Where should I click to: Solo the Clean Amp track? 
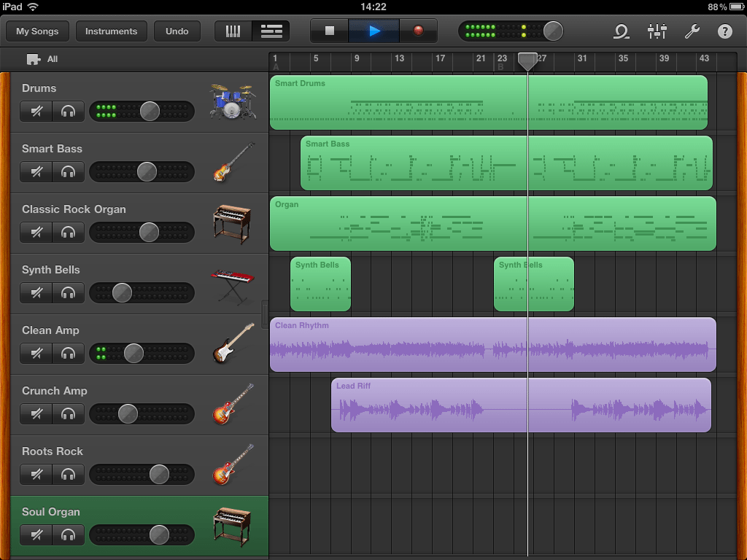[x=68, y=354]
